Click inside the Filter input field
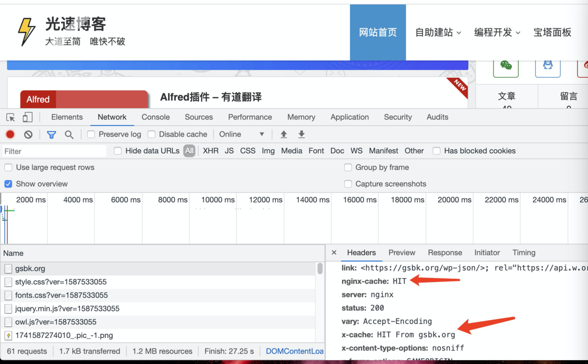 [x=52, y=151]
